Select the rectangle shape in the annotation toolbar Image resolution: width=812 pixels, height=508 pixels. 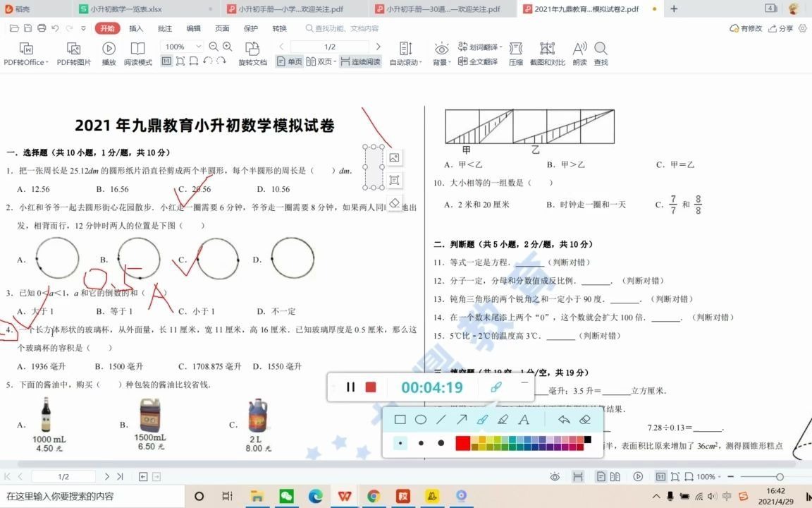[400, 420]
